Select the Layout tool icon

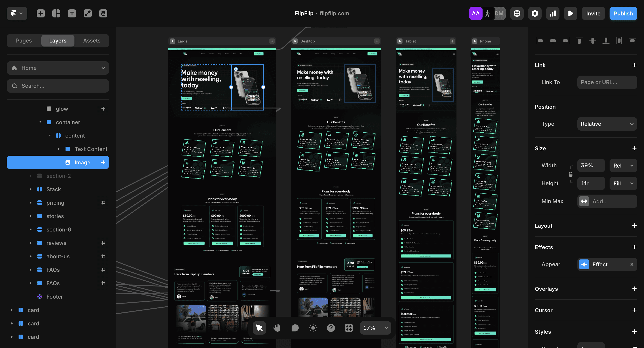[56, 13]
